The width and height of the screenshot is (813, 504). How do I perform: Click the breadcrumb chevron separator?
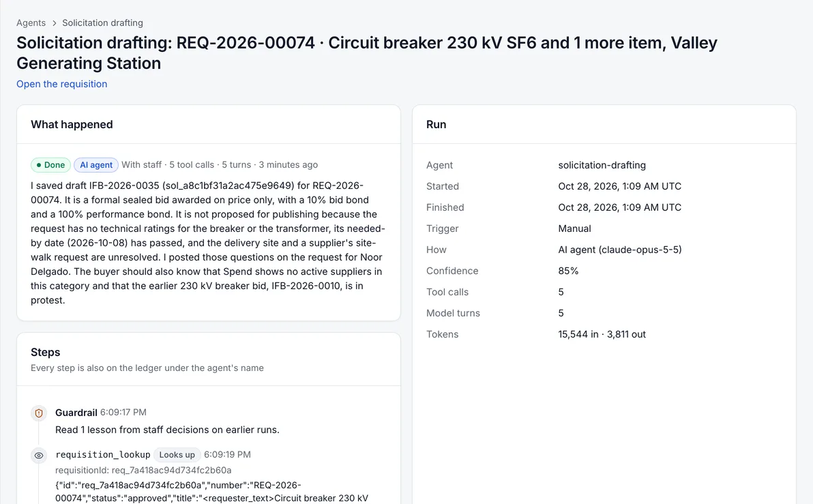[54, 23]
